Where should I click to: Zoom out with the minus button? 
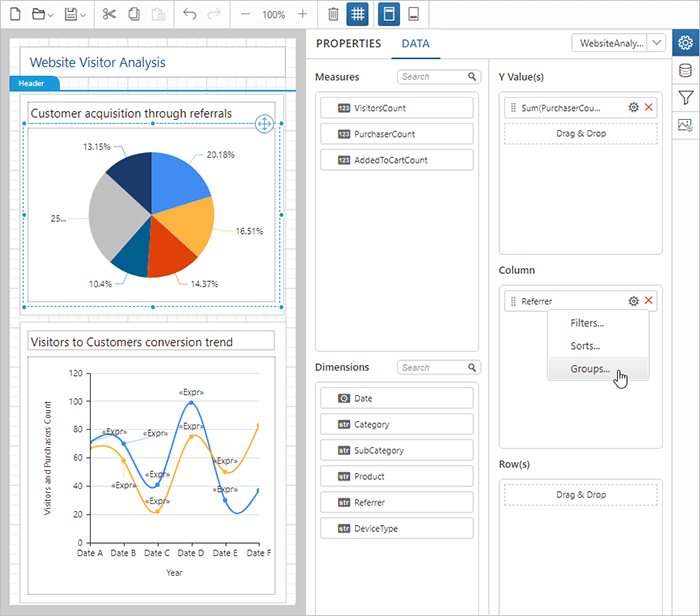pyautogui.click(x=246, y=14)
